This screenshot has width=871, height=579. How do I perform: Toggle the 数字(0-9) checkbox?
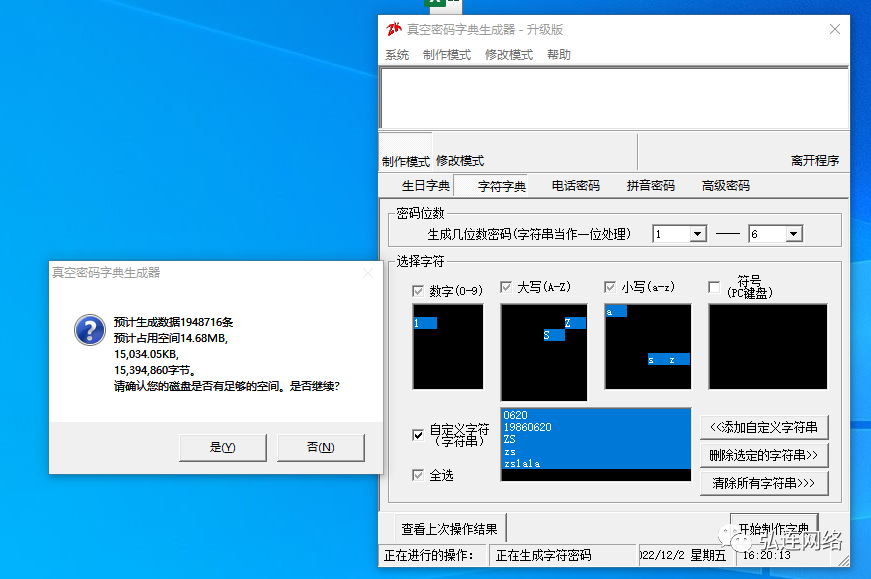(x=418, y=291)
